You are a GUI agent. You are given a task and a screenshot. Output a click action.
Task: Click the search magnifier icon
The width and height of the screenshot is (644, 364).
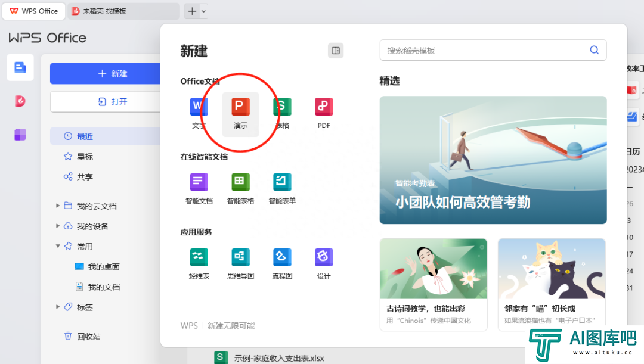[595, 50]
